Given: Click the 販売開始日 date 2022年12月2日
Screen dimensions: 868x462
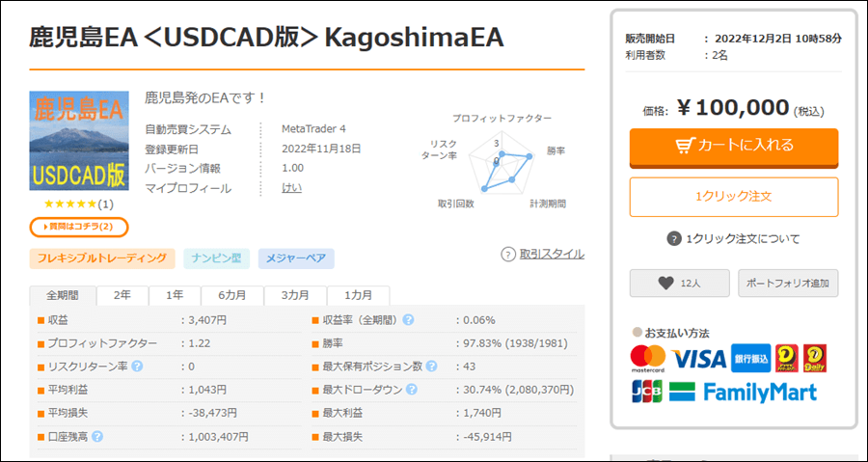Looking at the screenshot, I should pos(778,39).
